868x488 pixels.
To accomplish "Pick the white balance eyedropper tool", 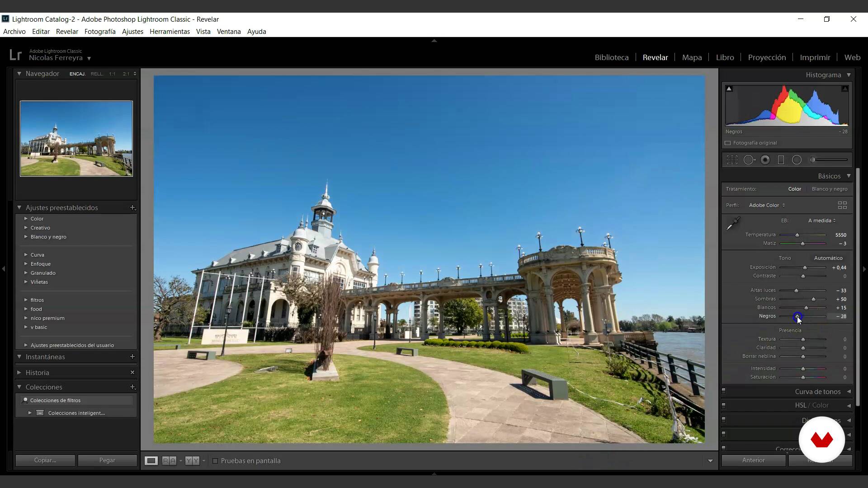I will tap(733, 223).
